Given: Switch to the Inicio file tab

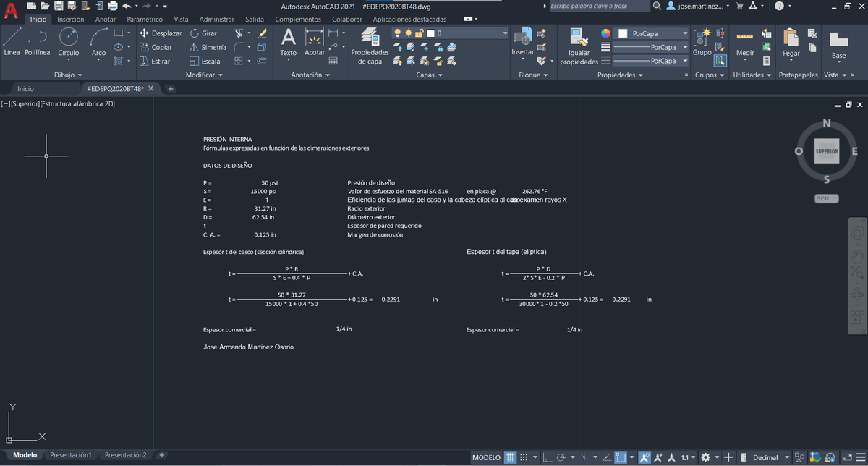Looking at the screenshot, I should click(x=25, y=88).
